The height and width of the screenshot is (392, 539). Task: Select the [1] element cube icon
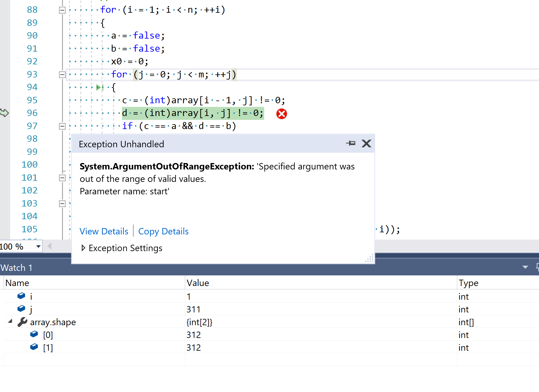click(34, 347)
